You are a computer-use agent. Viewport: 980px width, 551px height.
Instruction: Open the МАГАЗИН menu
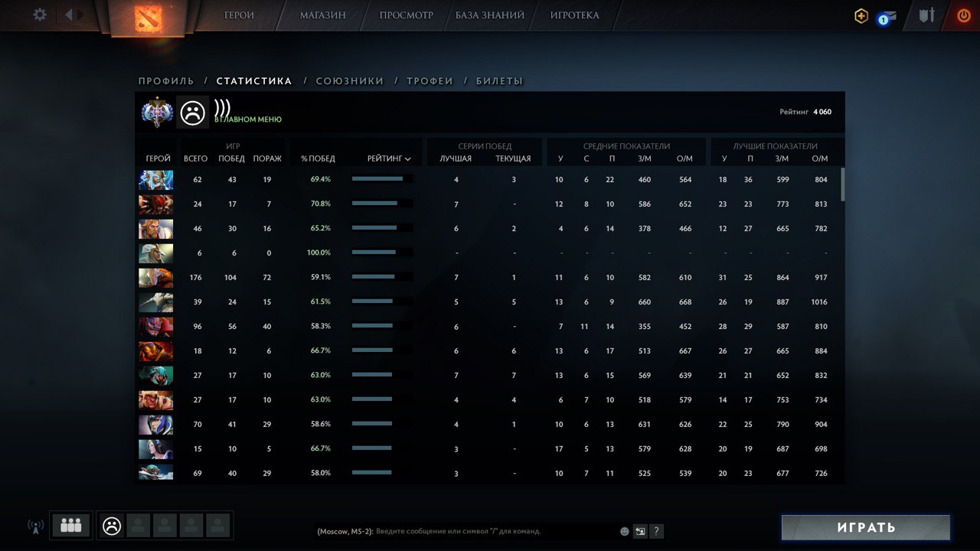[322, 15]
